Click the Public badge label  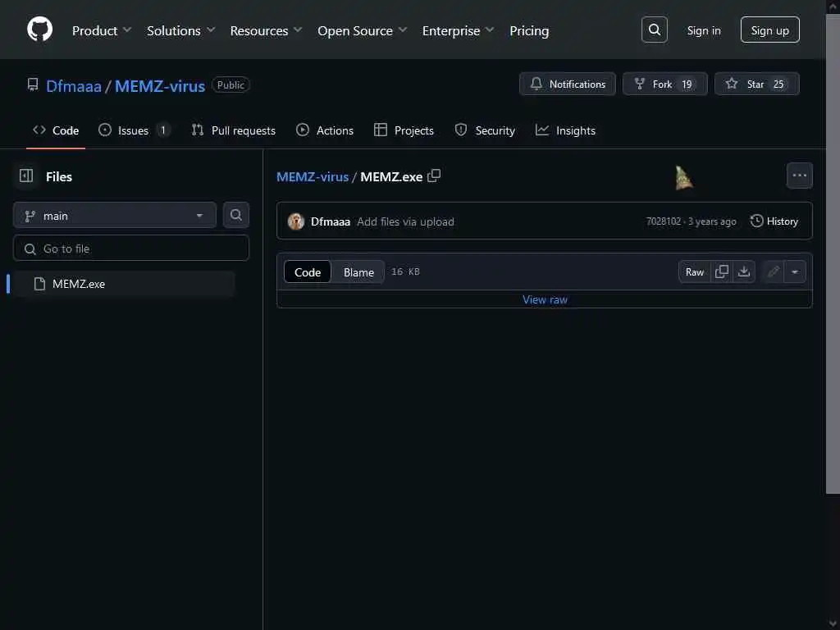[231, 84]
